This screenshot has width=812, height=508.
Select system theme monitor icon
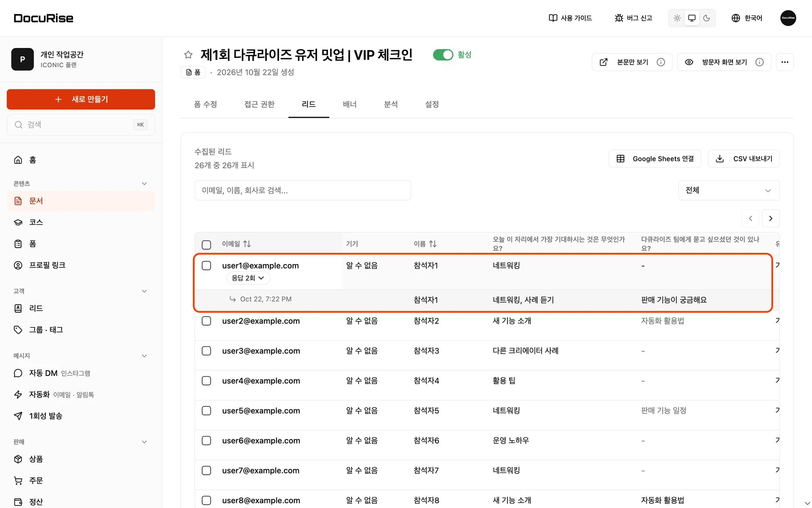pos(692,18)
